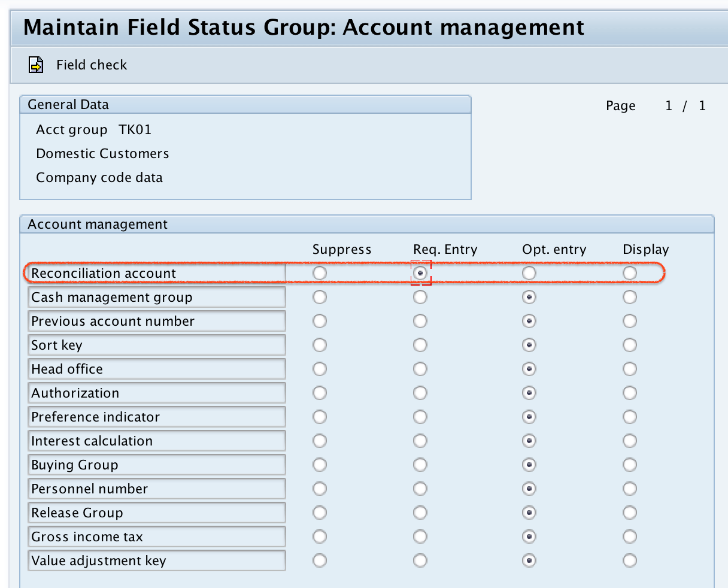Click the Account management section header
Screen dimensions: 728x588
point(97,224)
